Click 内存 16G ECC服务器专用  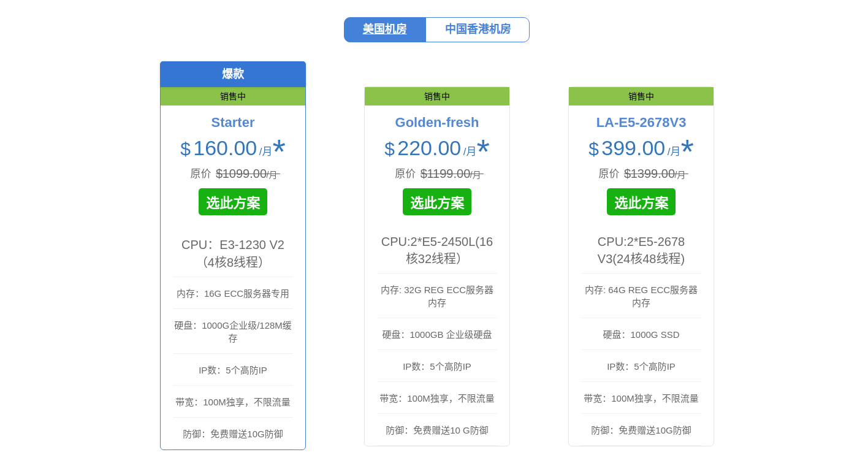[x=233, y=294]
